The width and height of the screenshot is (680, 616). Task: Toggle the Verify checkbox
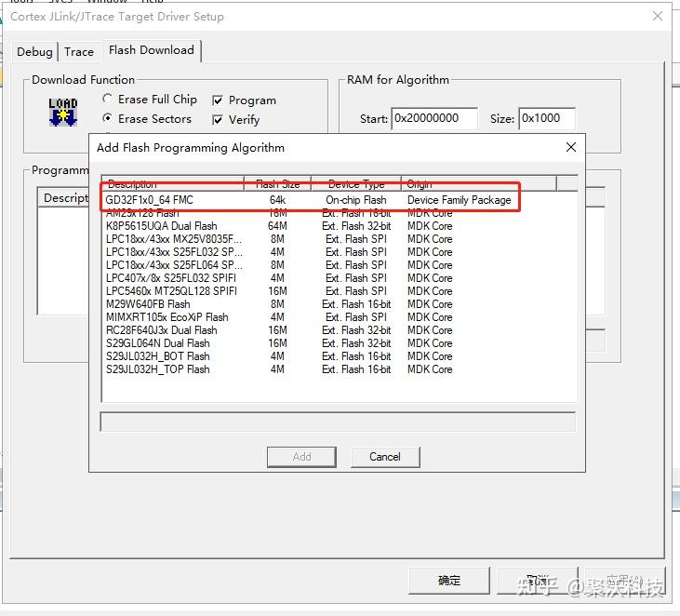[218, 120]
